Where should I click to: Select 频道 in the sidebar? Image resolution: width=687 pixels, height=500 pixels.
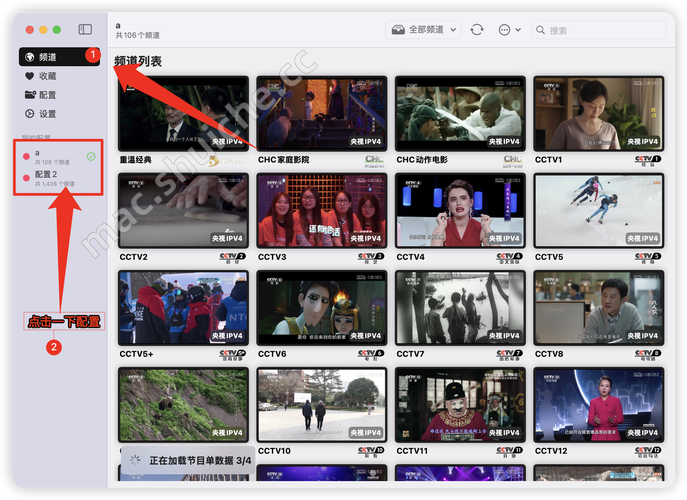(x=48, y=57)
